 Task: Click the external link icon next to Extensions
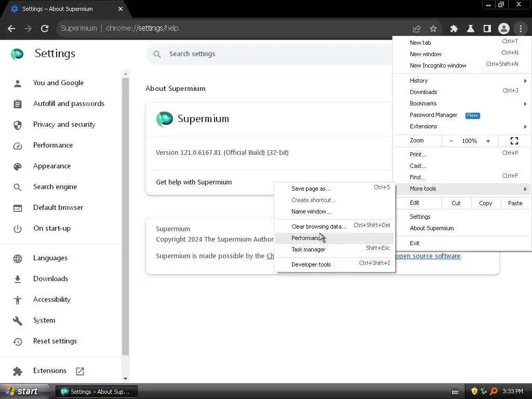[x=80, y=371]
